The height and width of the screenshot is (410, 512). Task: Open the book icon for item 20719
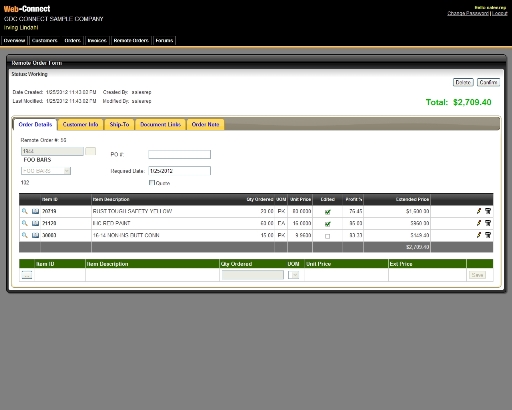pyautogui.click(x=35, y=211)
